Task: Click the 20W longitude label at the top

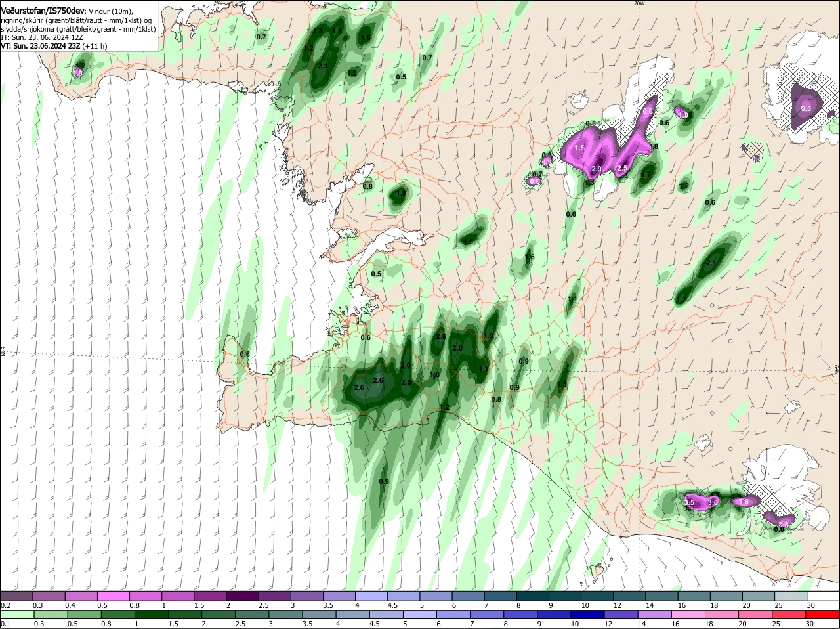Action: point(639,3)
